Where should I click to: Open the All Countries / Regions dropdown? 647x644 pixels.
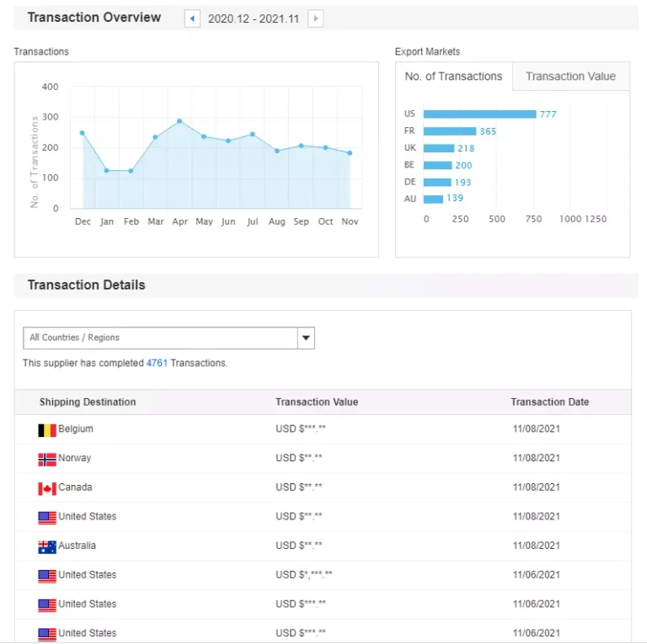click(160, 338)
